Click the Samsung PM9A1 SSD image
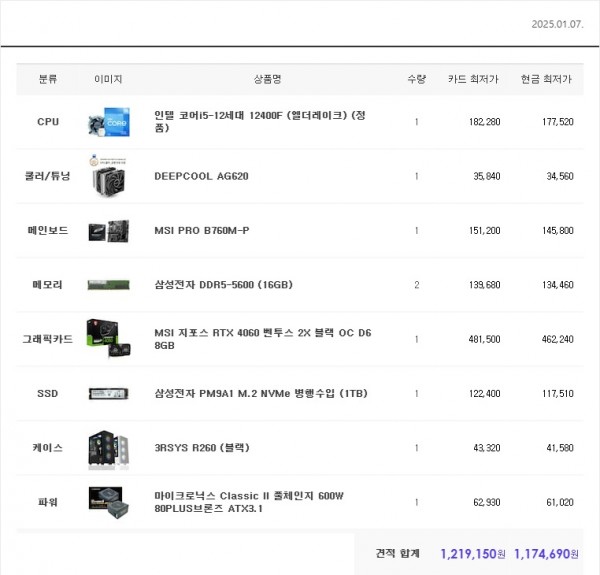Image resolution: width=600 pixels, height=575 pixels. [x=107, y=394]
